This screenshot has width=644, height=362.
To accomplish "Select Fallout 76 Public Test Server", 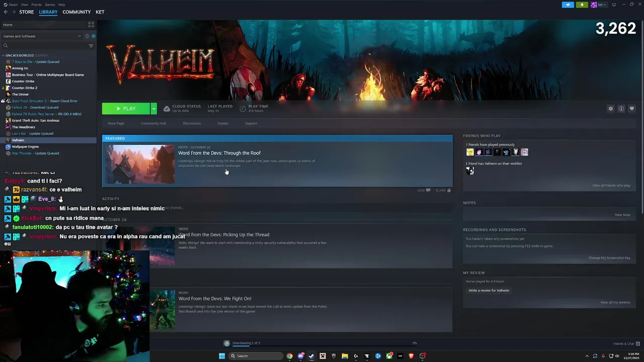I will click(46, 114).
